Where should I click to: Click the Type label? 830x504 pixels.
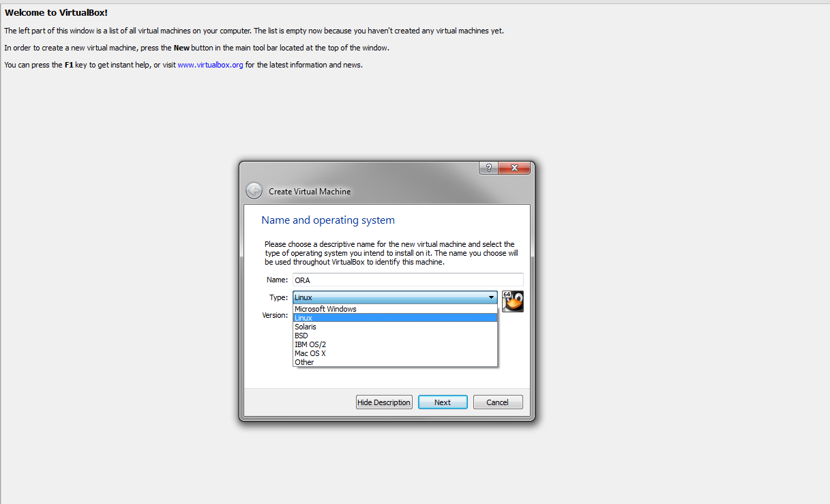(x=278, y=297)
